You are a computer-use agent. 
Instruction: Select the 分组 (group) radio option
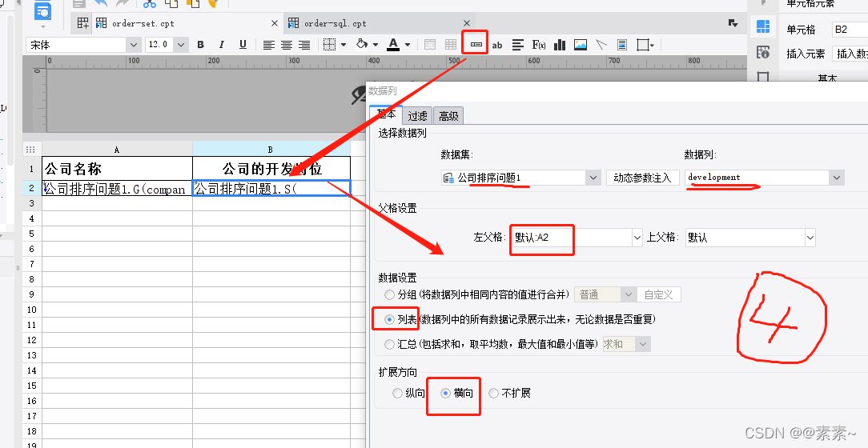coord(390,294)
